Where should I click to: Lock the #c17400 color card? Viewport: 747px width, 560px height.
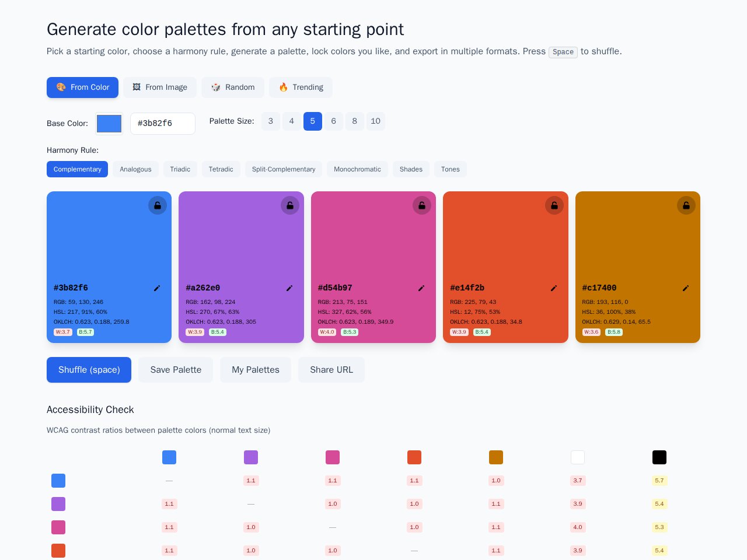(686, 205)
